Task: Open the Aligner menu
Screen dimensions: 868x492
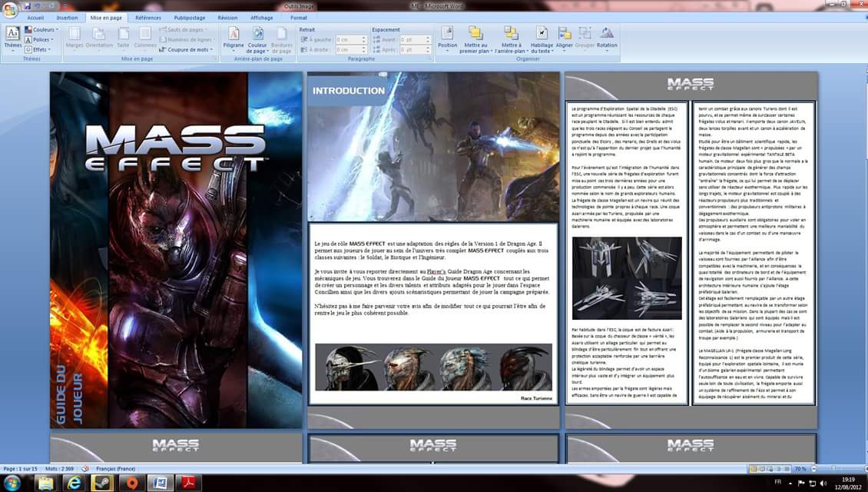Action: [x=564, y=38]
